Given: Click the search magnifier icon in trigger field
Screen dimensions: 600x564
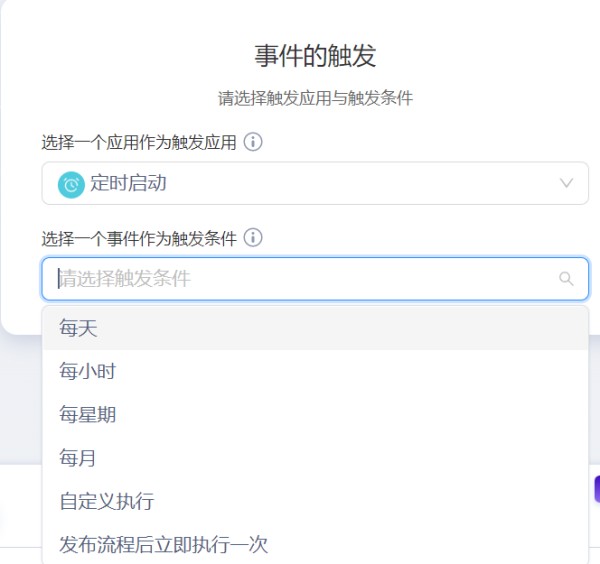Looking at the screenshot, I should 566,279.
